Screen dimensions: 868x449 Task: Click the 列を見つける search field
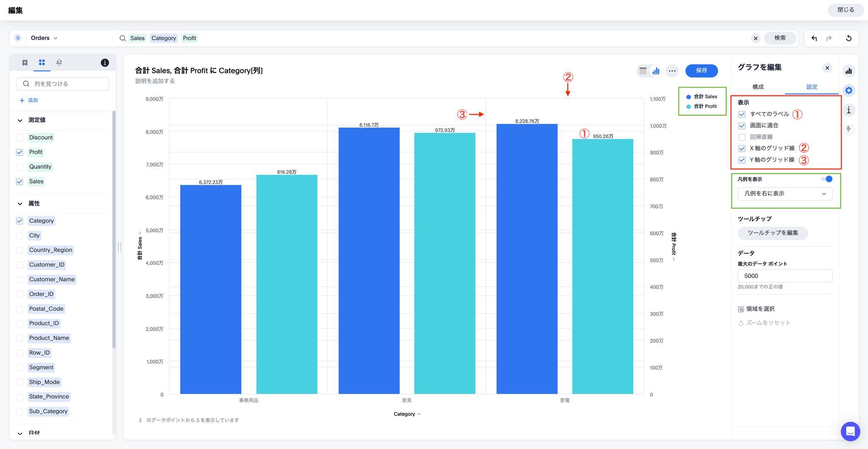62,84
